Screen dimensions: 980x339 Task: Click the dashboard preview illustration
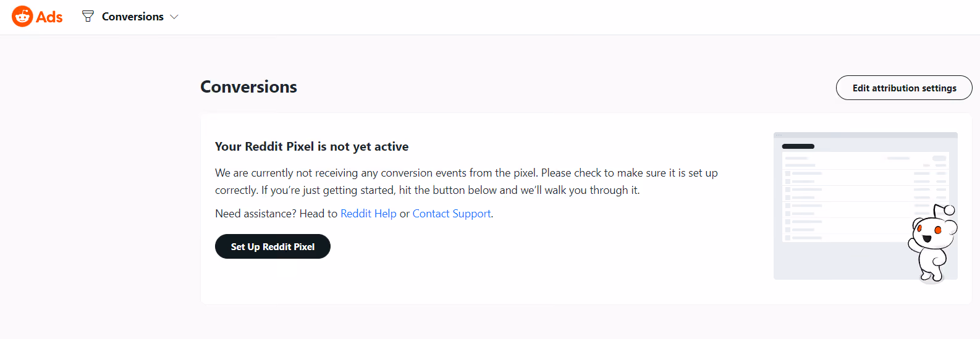click(866, 206)
